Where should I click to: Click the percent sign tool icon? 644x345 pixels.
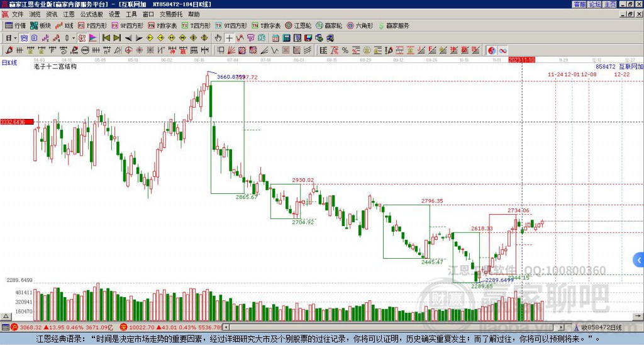pyautogui.click(x=345, y=50)
